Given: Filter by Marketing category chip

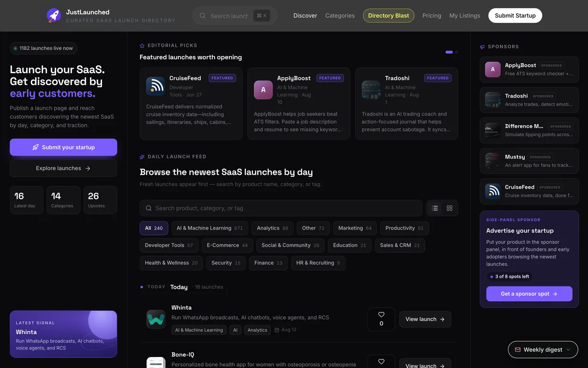Looking at the screenshot, I should (355, 228).
